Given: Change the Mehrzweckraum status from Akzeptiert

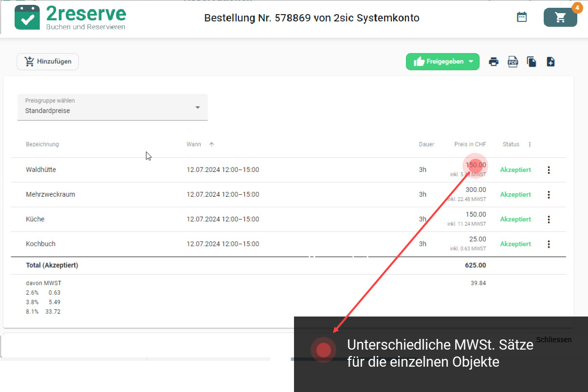Looking at the screenshot, I should tap(515, 194).
